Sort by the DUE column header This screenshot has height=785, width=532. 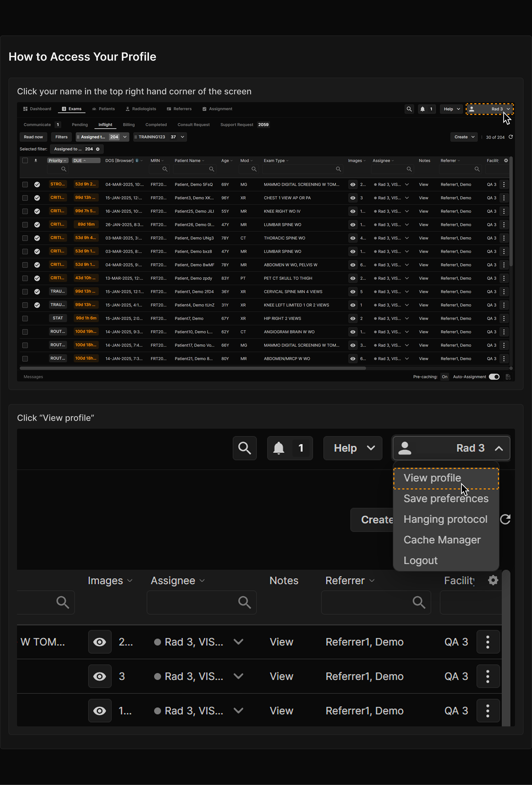(x=86, y=161)
